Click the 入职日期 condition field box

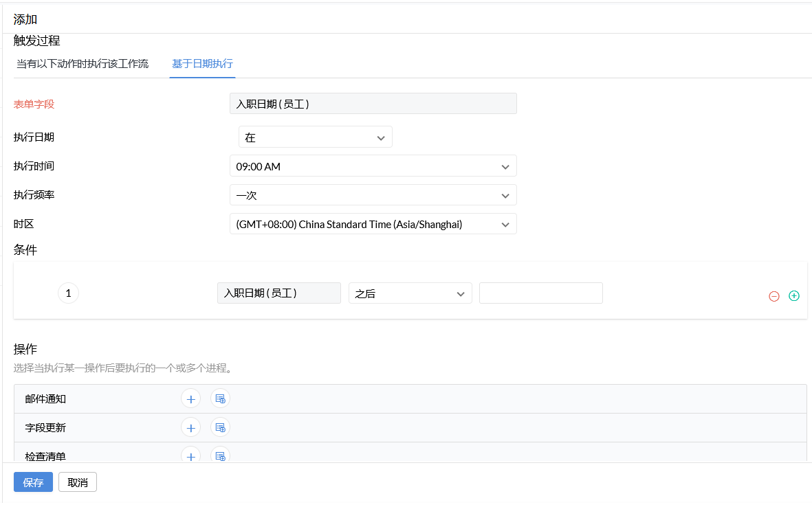pos(278,293)
